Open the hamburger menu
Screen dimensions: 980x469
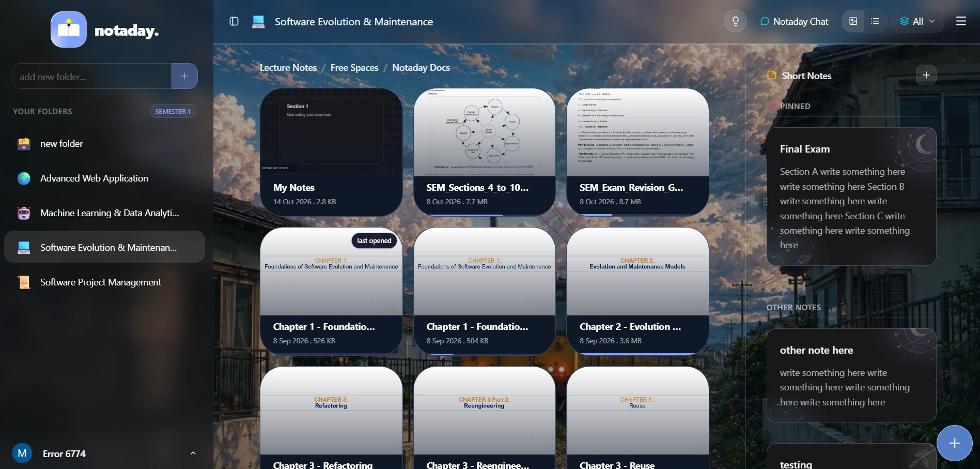(961, 21)
